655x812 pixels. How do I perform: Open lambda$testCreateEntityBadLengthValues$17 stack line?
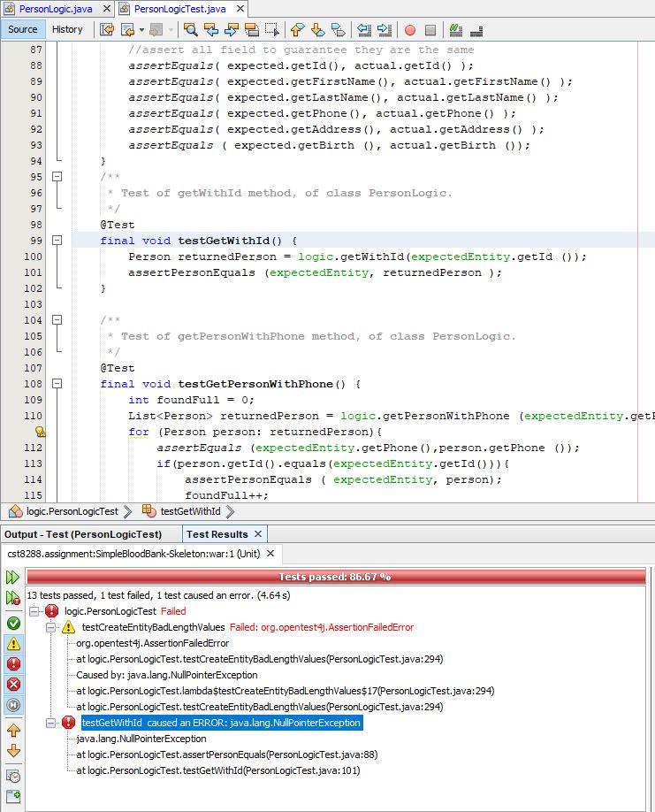click(286, 692)
